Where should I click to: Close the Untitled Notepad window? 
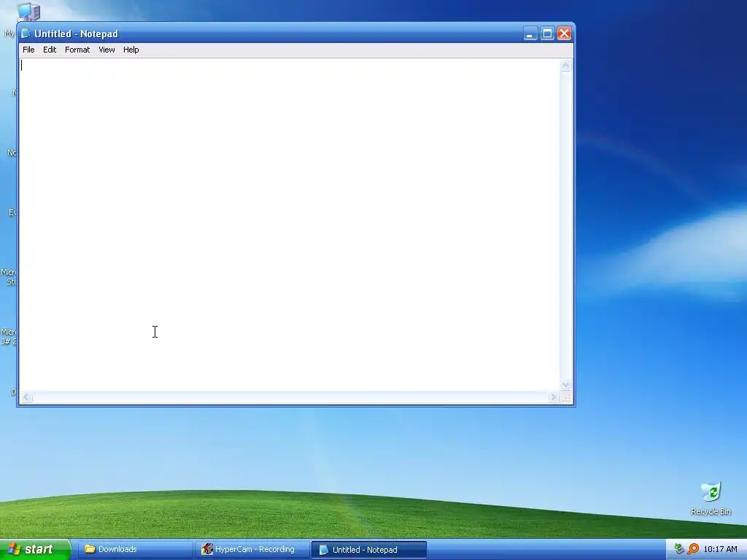564,34
